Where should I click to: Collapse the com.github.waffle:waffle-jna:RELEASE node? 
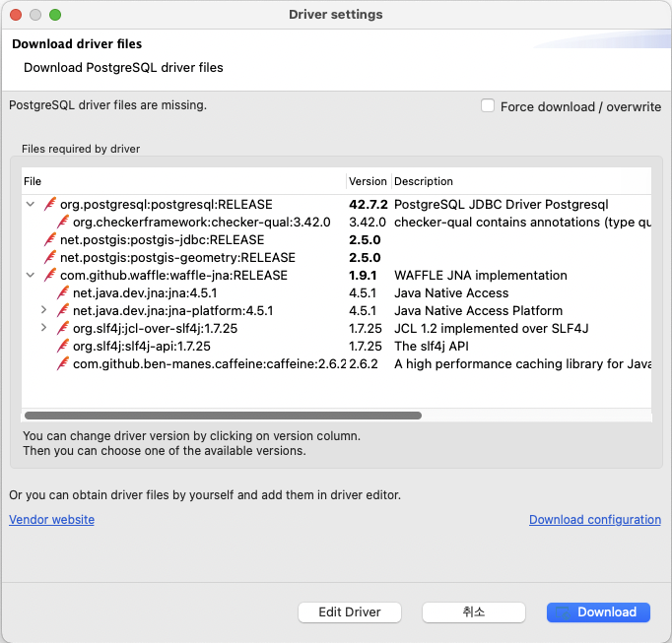tap(31, 275)
